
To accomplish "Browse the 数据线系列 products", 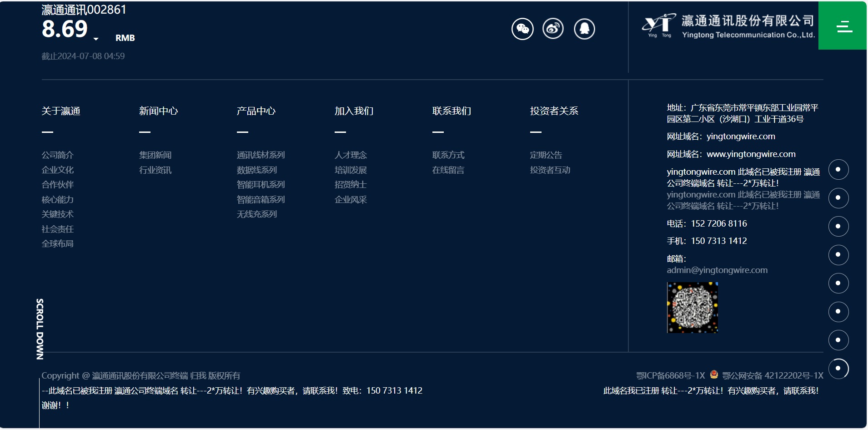I will [x=256, y=170].
